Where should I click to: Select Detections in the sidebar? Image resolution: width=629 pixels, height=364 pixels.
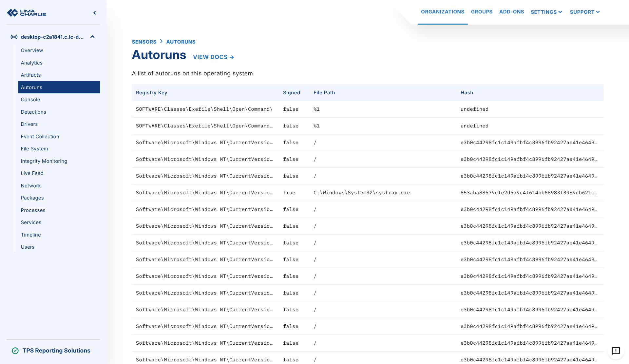coord(33,112)
